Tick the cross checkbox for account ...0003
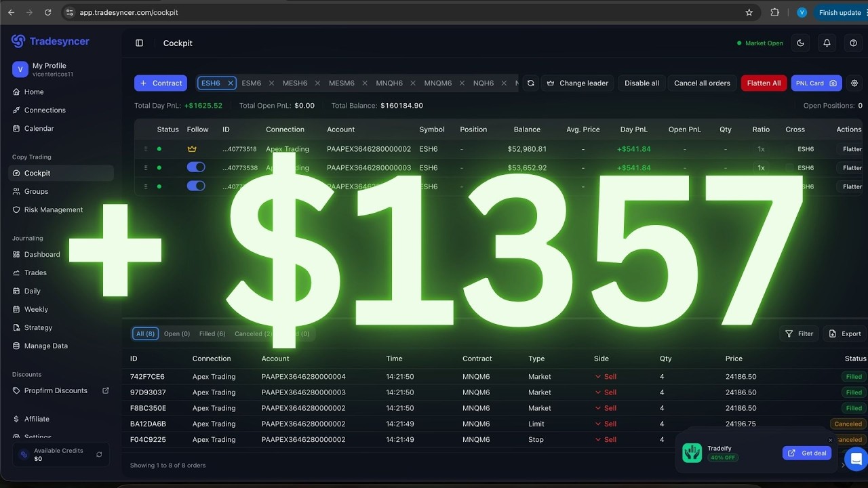Screen dimensions: 868x488 click(789, 167)
